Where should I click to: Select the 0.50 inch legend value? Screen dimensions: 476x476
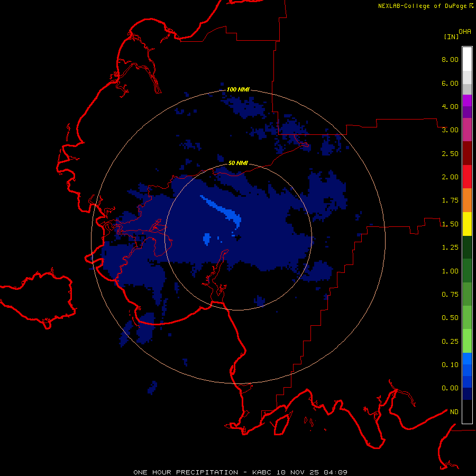[x=450, y=318]
